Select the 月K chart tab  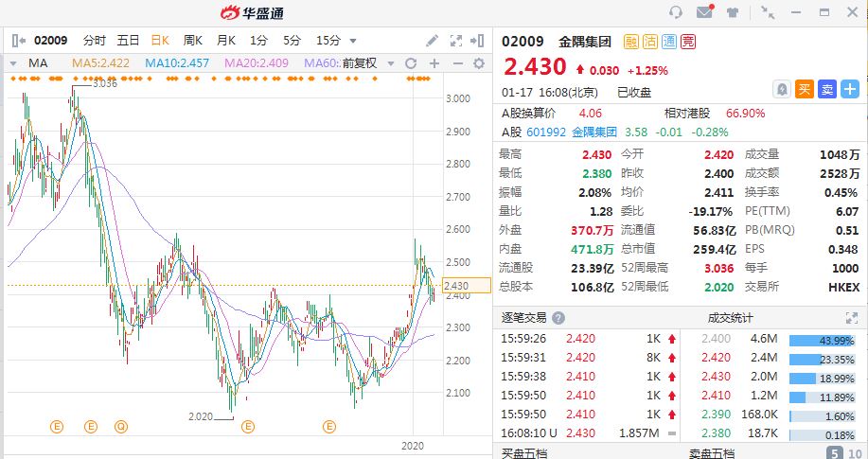(x=226, y=41)
